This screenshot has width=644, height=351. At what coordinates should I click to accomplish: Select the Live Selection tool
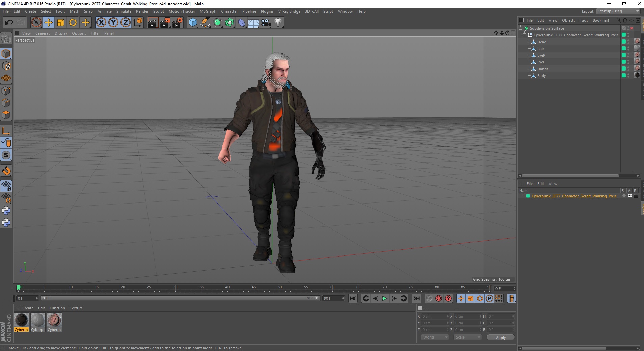point(36,23)
